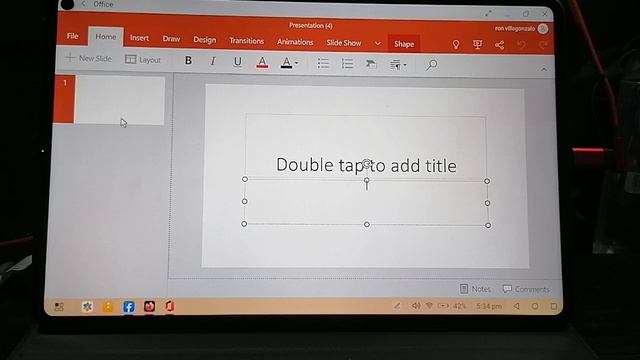Image resolution: width=640 pixels, height=360 pixels.
Task: Open the Notes pane
Action: point(475,289)
